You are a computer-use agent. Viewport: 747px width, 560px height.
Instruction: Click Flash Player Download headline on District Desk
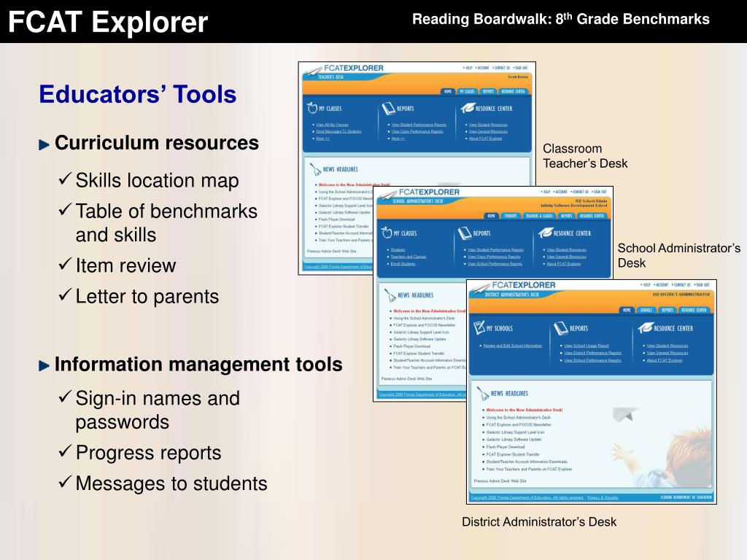click(x=505, y=447)
